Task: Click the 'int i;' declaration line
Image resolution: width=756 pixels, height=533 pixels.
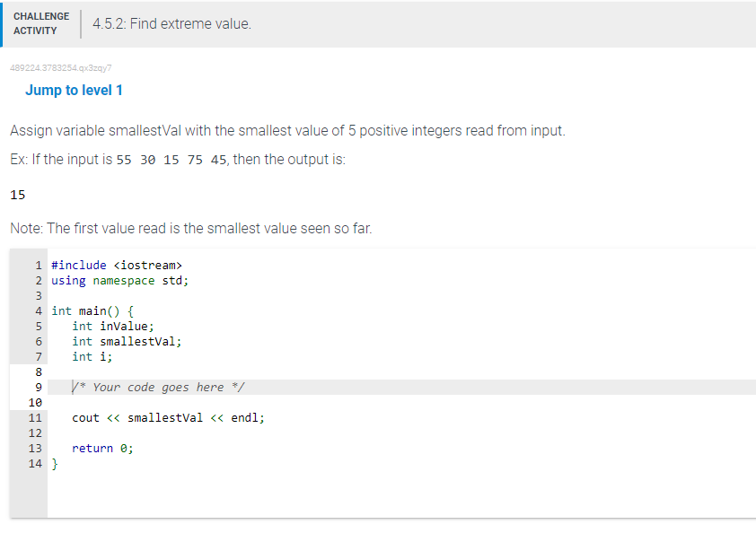Action: [92, 356]
